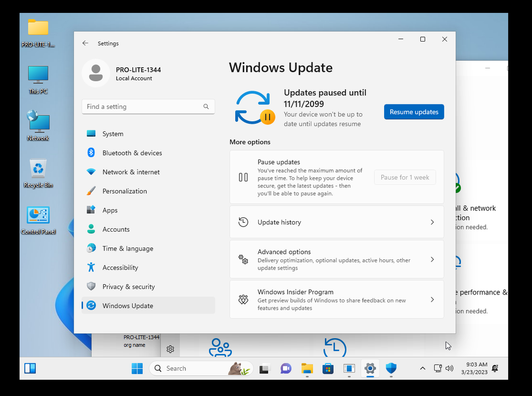Open Microsoft Store on taskbar
The height and width of the screenshot is (396, 532).
pos(328,368)
